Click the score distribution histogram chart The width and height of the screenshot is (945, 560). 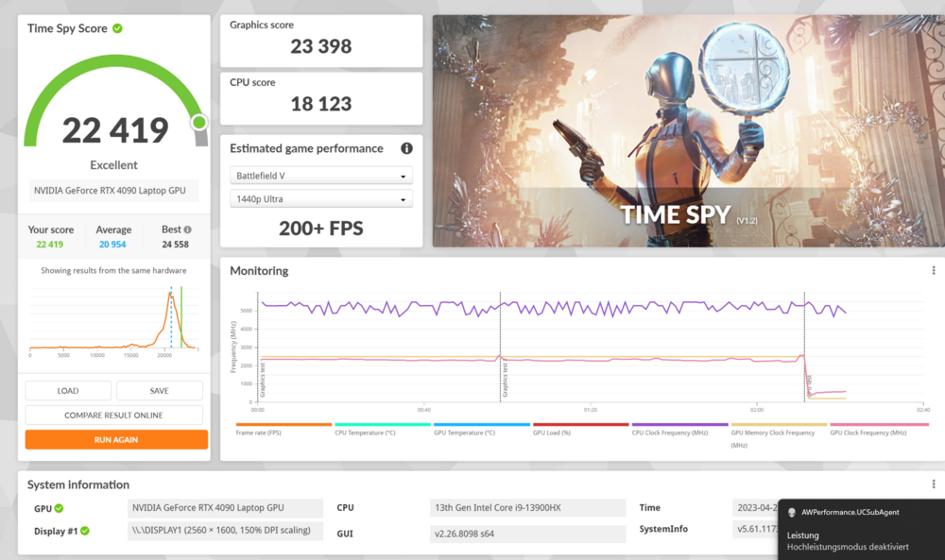pos(113,321)
